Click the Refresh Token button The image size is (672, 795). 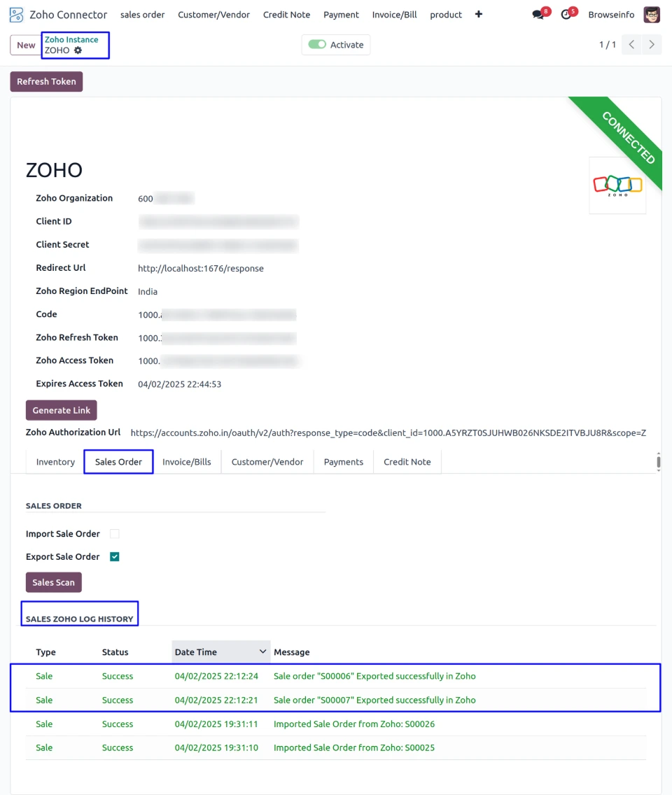click(x=46, y=82)
